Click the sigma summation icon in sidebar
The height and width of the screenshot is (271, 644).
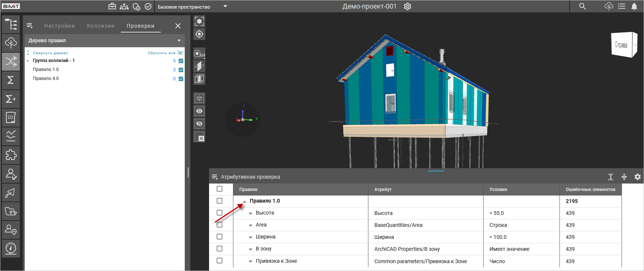(x=11, y=80)
